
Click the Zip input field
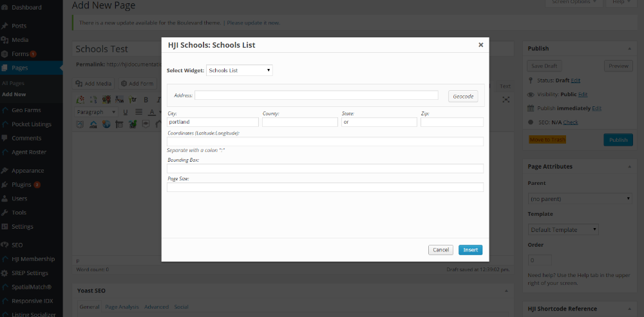[452, 122]
